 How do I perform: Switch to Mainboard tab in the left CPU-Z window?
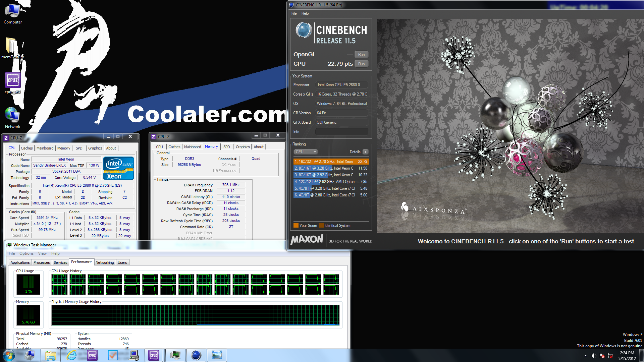45,148
